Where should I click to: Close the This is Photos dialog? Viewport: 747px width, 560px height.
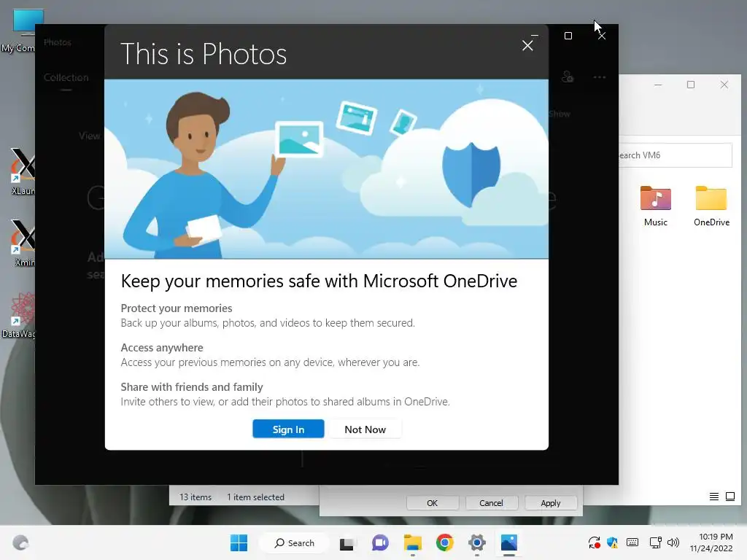[x=527, y=46]
